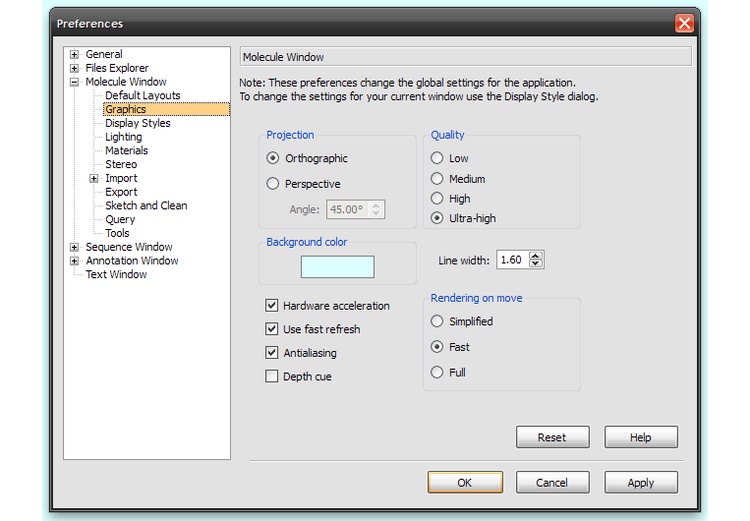Viewport: 750px width, 521px height.
Task: Expand the Import tree node
Action: point(94,178)
